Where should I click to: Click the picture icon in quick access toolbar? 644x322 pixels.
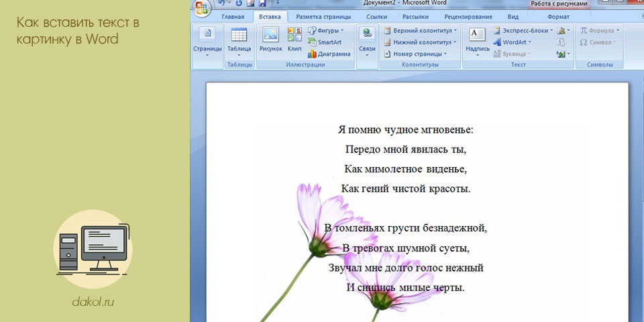(x=250, y=3)
